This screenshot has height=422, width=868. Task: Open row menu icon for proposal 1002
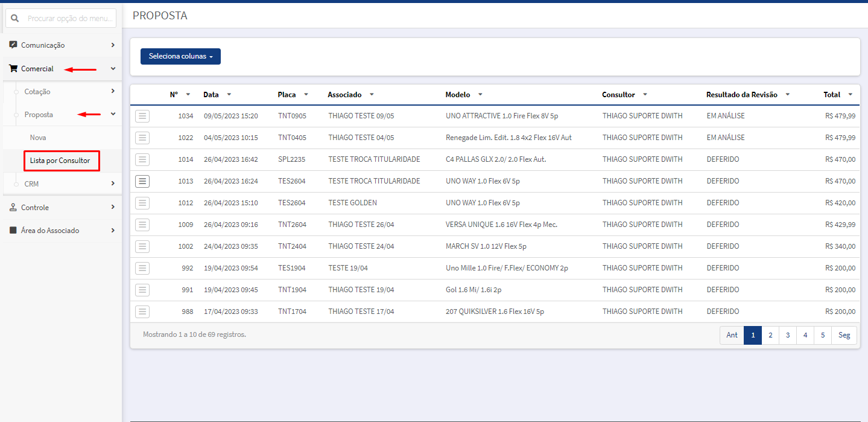[142, 246]
